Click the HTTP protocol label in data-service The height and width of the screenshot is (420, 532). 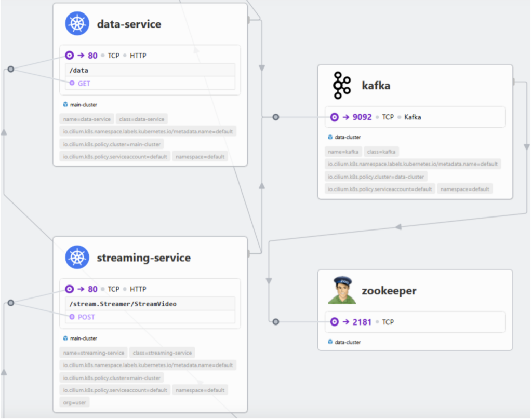click(x=138, y=56)
